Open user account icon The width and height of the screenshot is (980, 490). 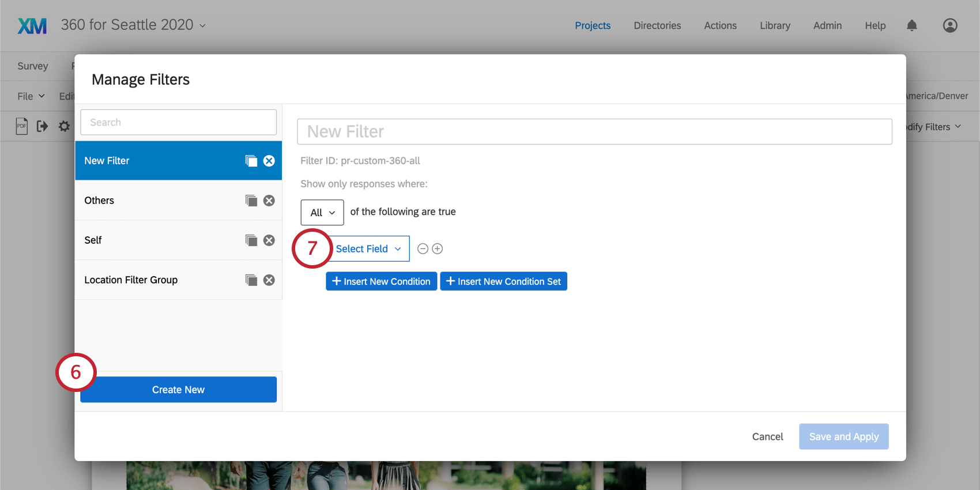[950, 25]
